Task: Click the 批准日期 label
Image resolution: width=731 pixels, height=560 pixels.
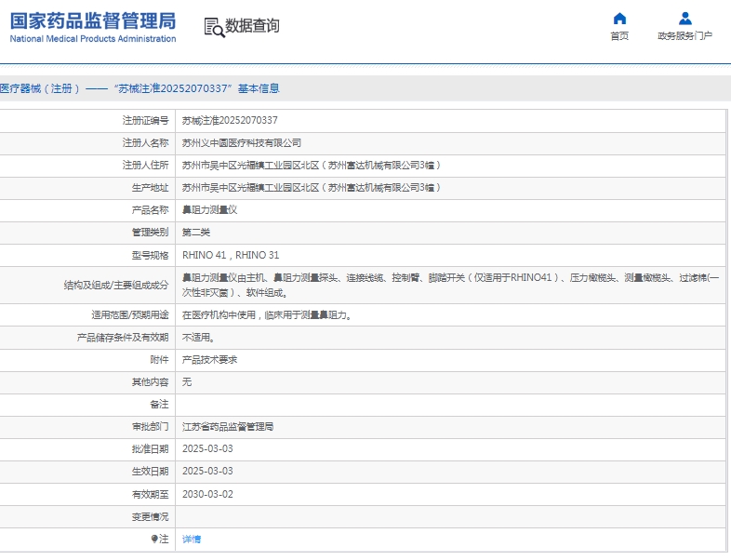Action: coord(150,449)
